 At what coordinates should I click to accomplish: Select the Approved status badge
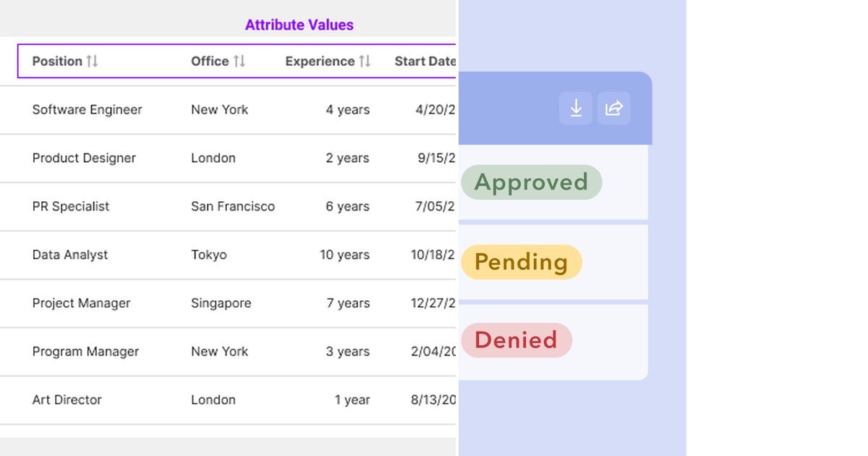pyautogui.click(x=531, y=182)
